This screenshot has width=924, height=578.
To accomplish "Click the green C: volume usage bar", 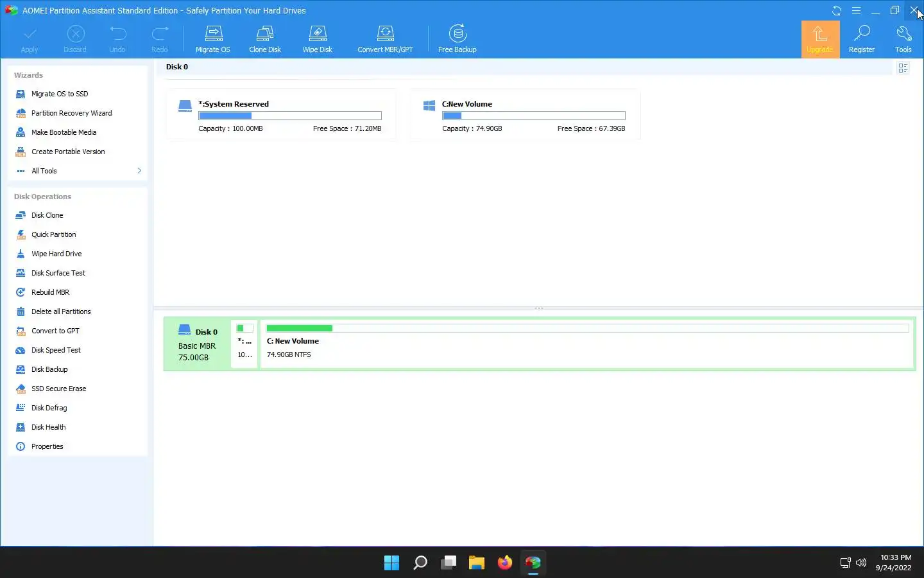I will click(587, 328).
